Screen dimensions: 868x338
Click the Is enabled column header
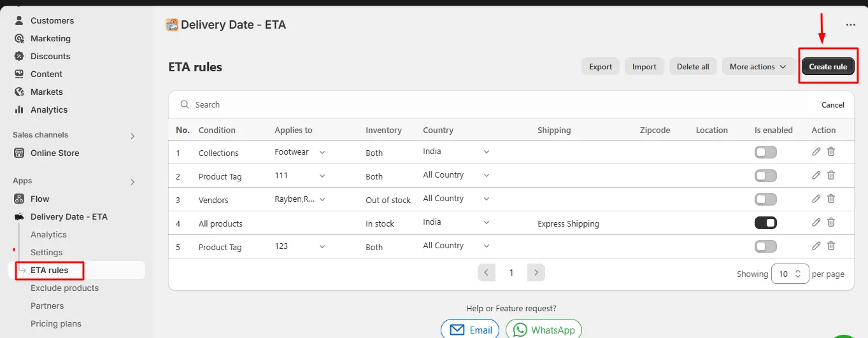774,130
